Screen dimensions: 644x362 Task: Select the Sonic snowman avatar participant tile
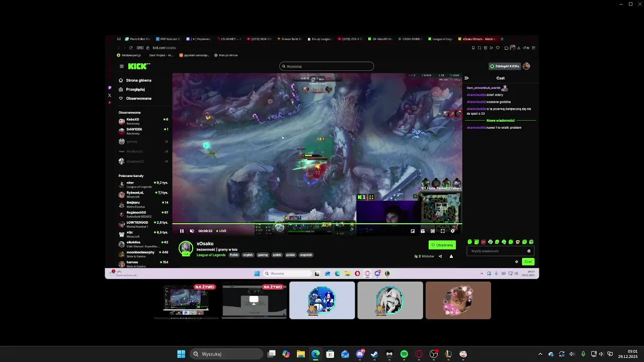[322, 301]
